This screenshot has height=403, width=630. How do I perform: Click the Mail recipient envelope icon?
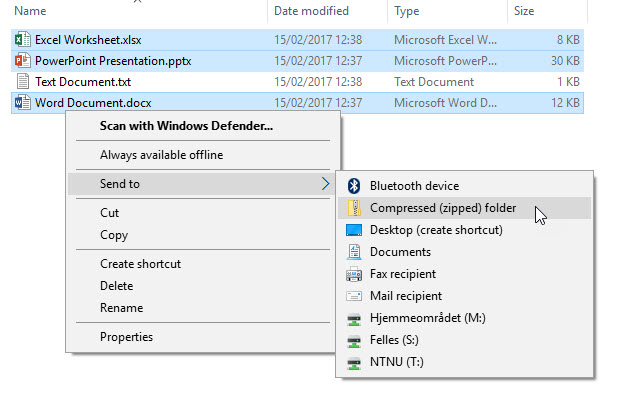(x=354, y=296)
